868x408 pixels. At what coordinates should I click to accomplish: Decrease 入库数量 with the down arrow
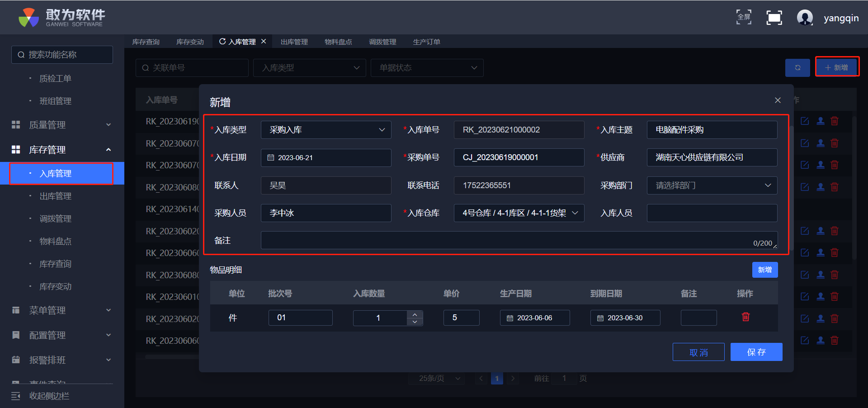(x=415, y=322)
